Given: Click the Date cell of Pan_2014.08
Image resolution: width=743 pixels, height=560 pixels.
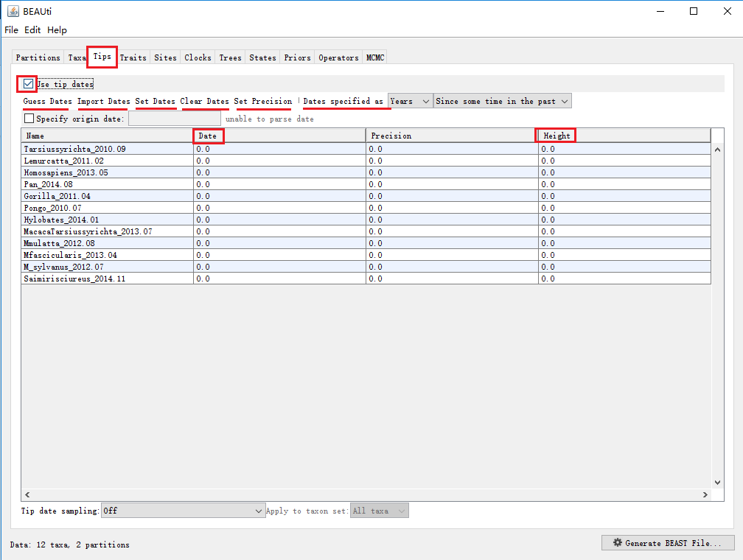Looking at the screenshot, I should [x=279, y=184].
